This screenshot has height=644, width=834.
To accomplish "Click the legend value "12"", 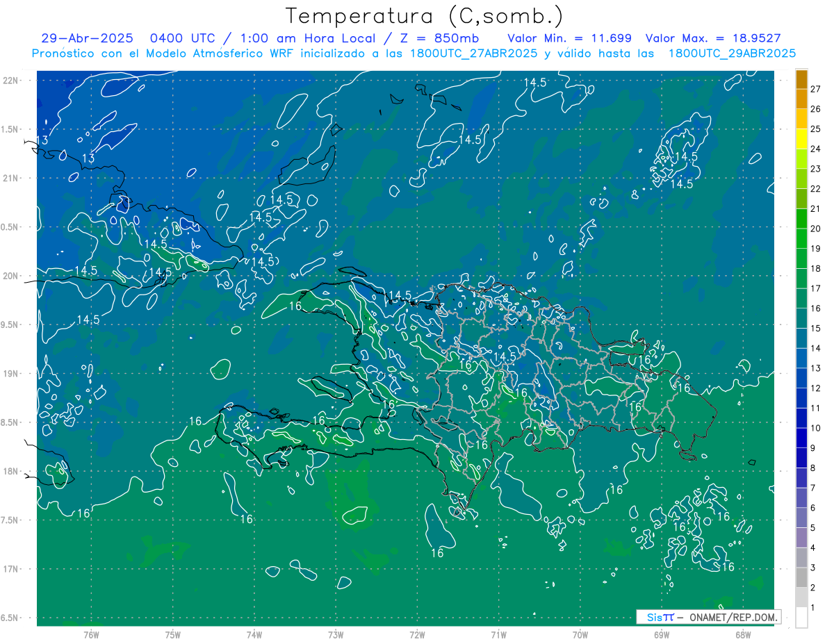I will 816,388.
